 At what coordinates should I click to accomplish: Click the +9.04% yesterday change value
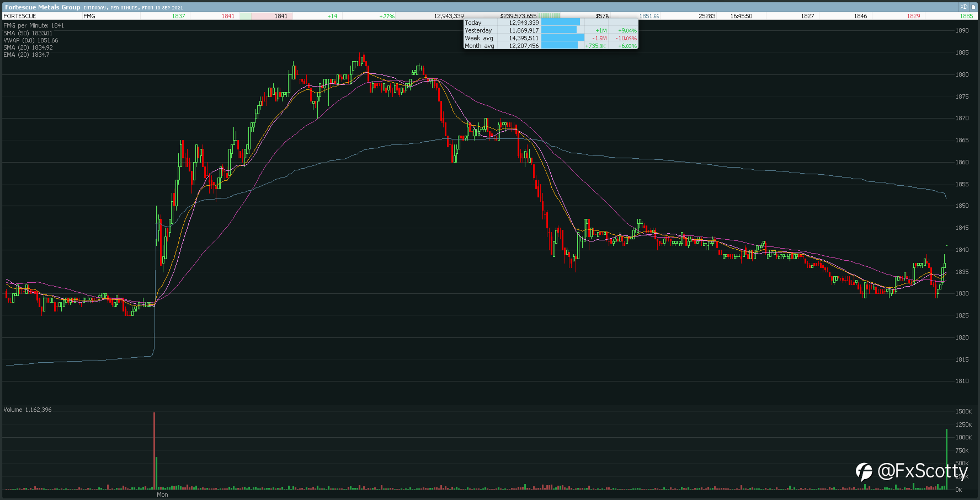point(627,31)
